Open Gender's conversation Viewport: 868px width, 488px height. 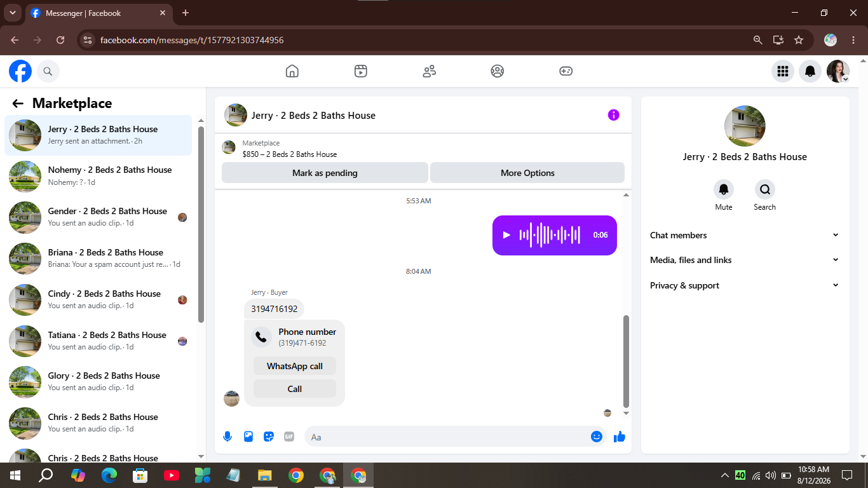tap(98, 217)
